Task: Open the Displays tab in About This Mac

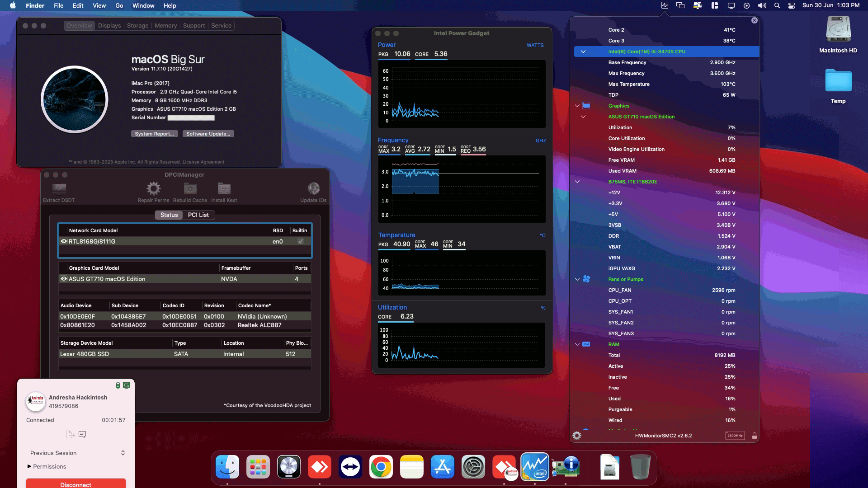Action: (x=109, y=25)
